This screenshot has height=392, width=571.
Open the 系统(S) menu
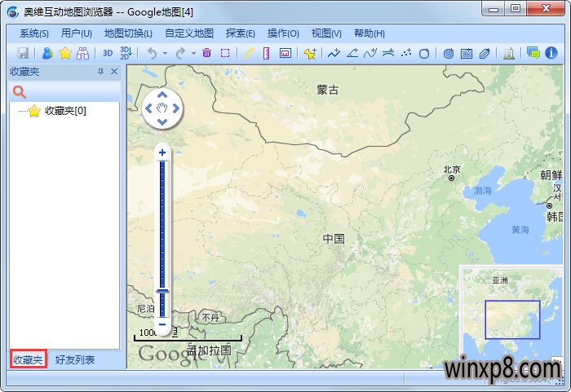click(x=34, y=33)
